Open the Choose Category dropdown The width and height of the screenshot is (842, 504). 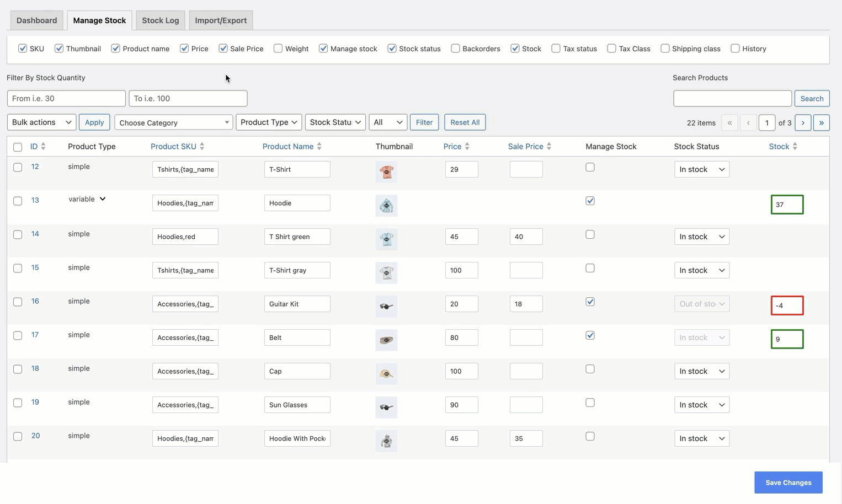(x=173, y=122)
